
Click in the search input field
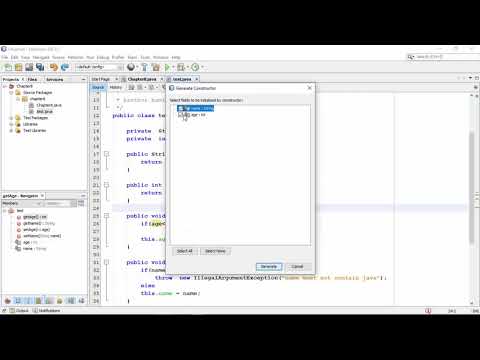coord(446,57)
